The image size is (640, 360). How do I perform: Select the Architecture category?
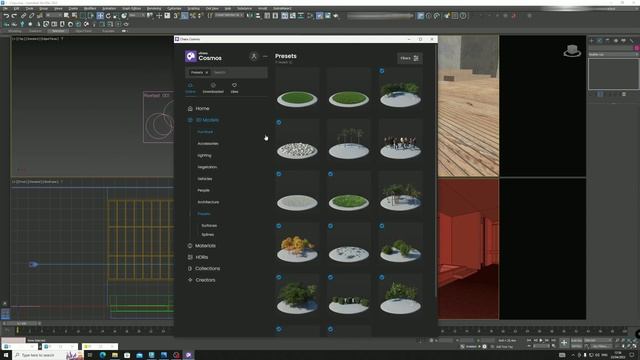(208, 202)
